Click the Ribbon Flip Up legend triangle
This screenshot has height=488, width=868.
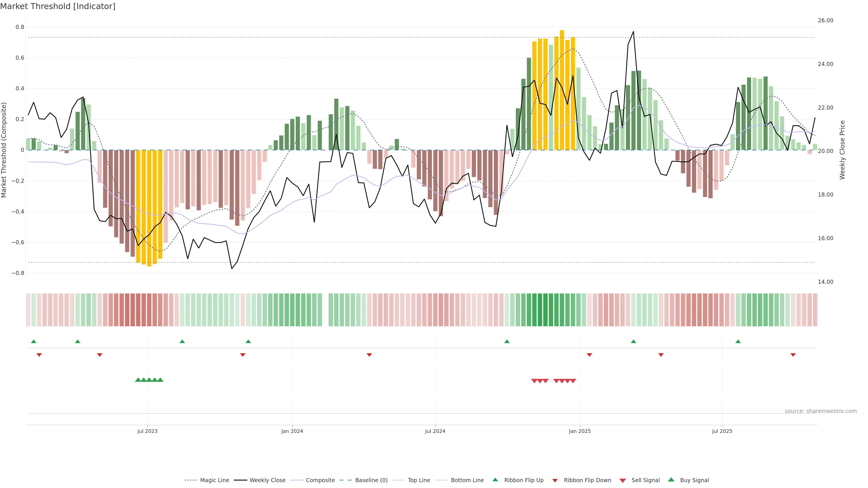[x=495, y=480]
